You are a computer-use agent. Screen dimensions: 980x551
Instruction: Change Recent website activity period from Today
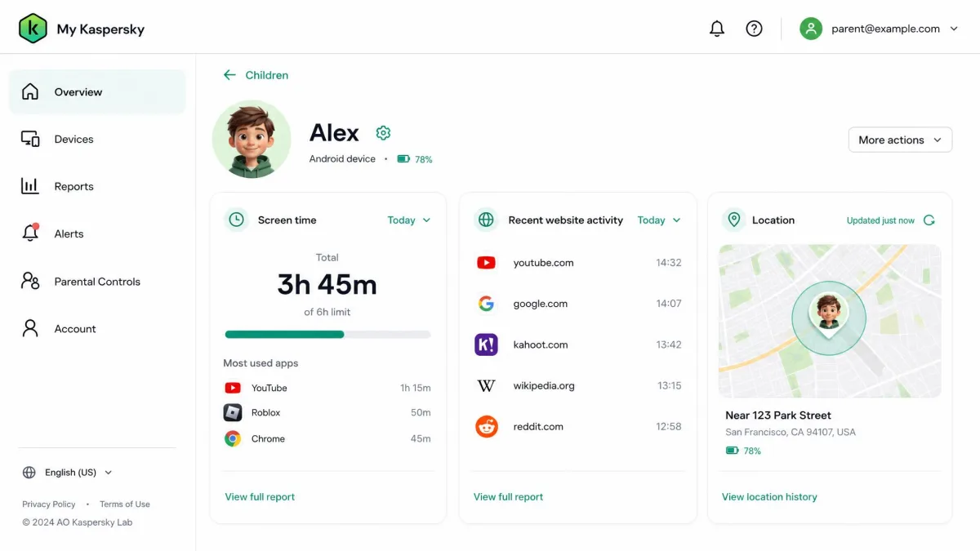pyautogui.click(x=659, y=220)
